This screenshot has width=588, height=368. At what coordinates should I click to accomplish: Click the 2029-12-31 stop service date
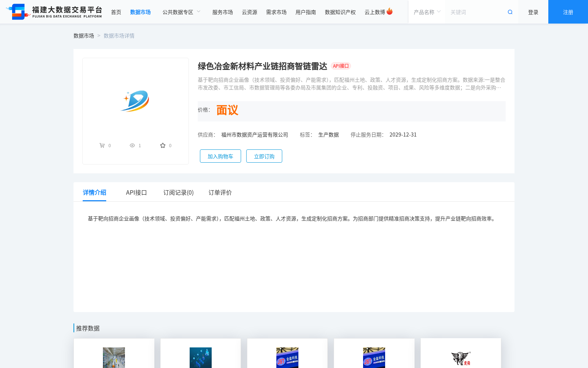[x=403, y=135]
